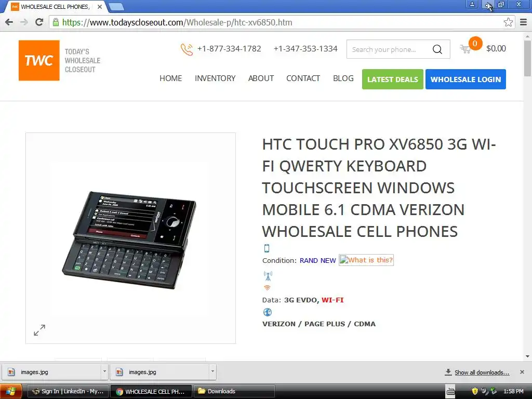Open the HOME menu item
The height and width of the screenshot is (399, 532).
170,78
